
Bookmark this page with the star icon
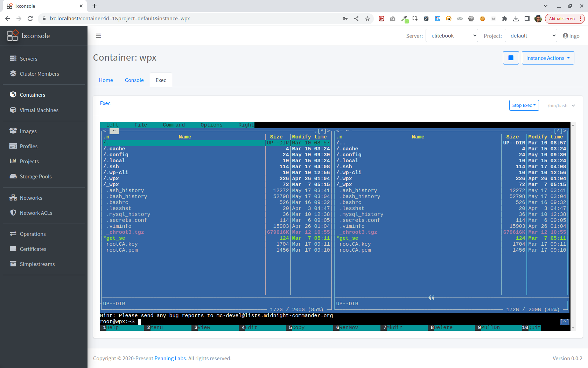click(367, 19)
